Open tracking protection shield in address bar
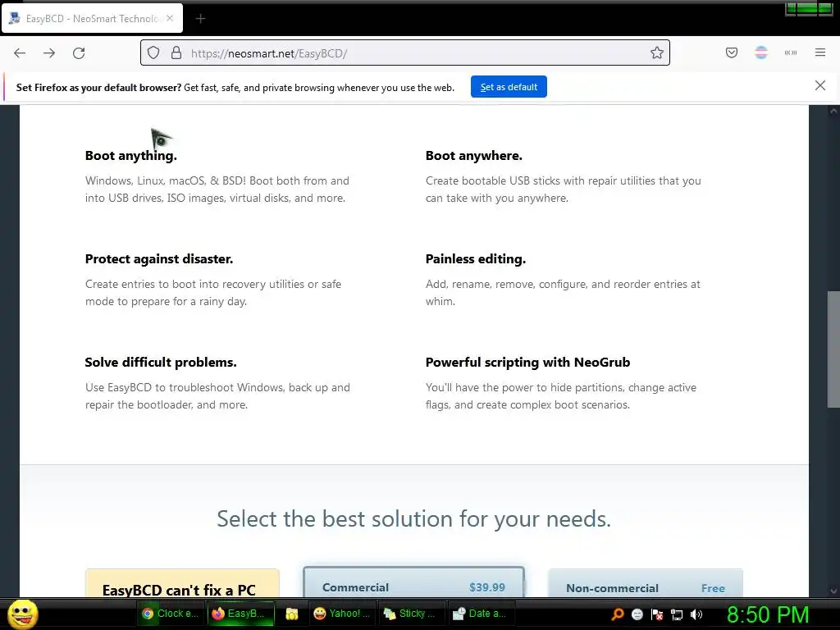840x630 pixels. point(153,53)
